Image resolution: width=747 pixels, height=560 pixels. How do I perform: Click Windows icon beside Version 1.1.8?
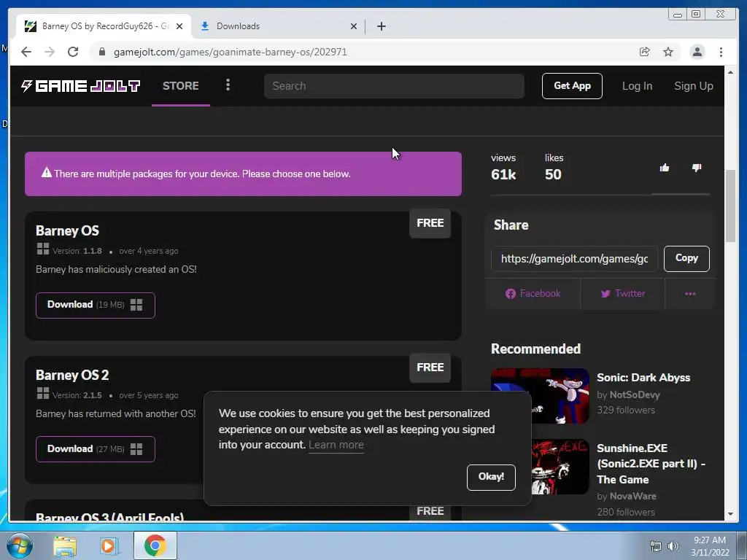tap(43, 249)
